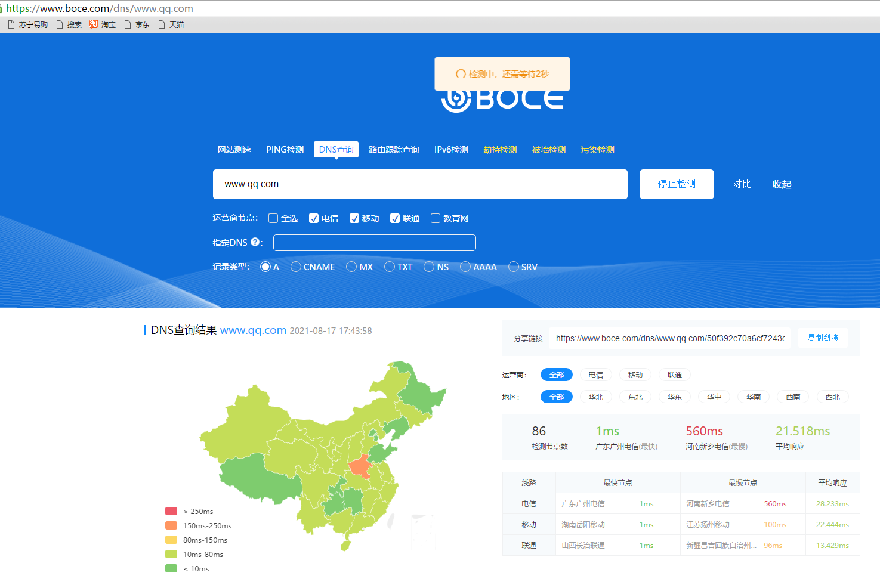Click the BOCE logo
Image resolution: width=880 pixels, height=588 pixels.
[x=502, y=100]
